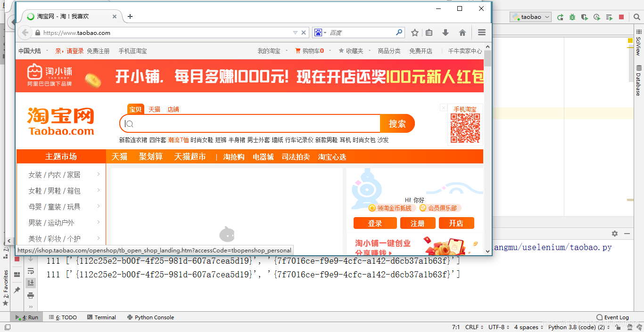Click the taobao.py path link in Run console
Image resolution: width=644 pixels, height=332 pixels.
coord(552,247)
